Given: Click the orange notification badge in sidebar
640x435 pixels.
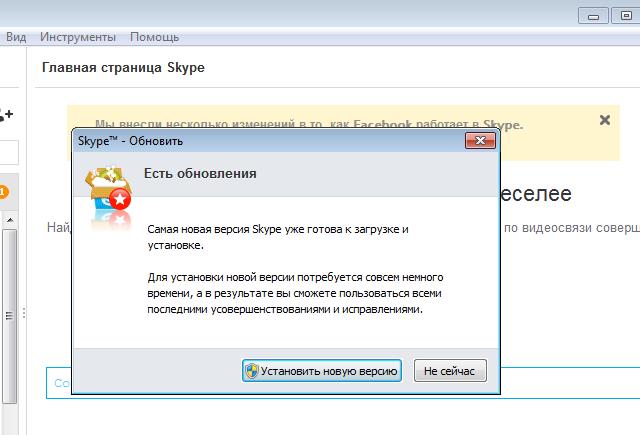Looking at the screenshot, I should click(x=4, y=191).
